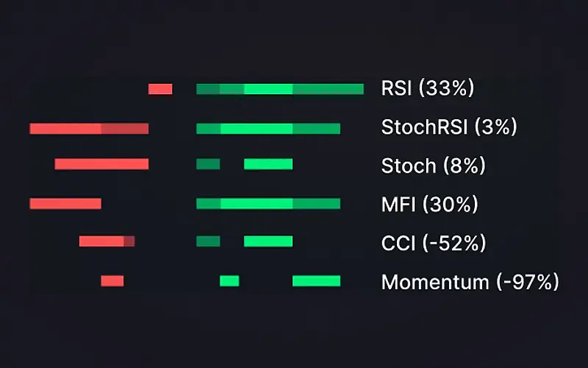This screenshot has width=588, height=368.
Task: Click the long green bar in RSI row
Action: (280, 89)
